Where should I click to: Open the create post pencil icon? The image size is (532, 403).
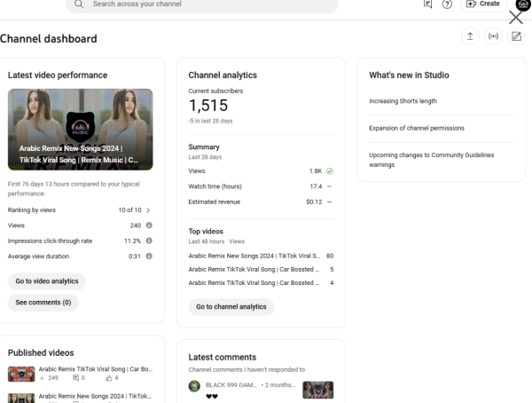pos(517,36)
